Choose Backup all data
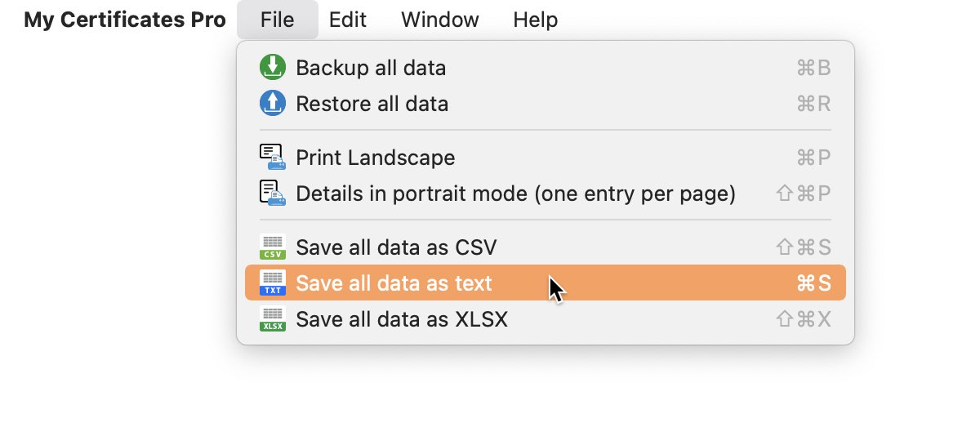The image size is (980, 445). pos(546,68)
